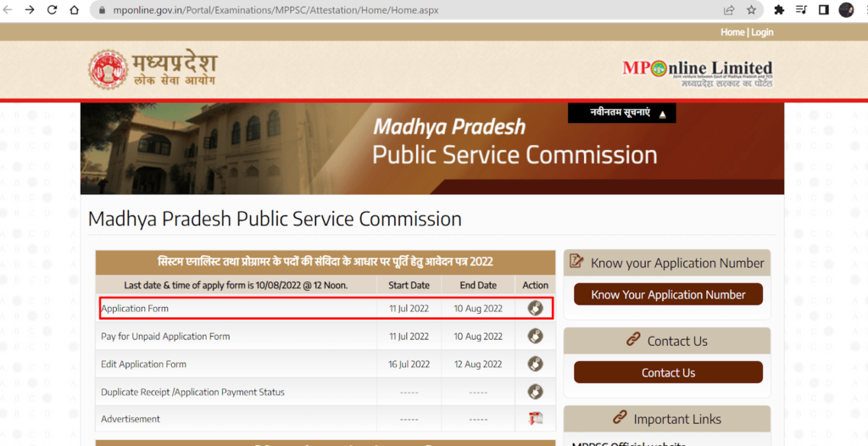The width and height of the screenshot is (868, 446).
Task: Click the Edit Application Form link text
Action: pos(143,365)
